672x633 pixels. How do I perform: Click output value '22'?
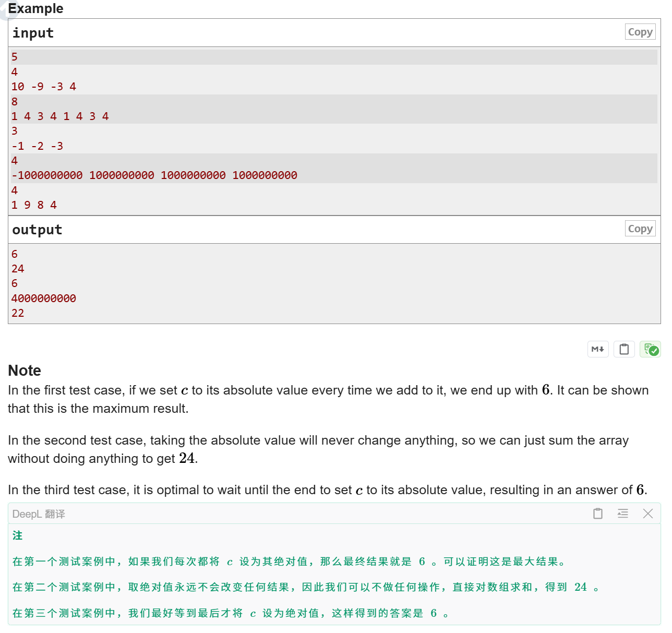coord(18,313)
